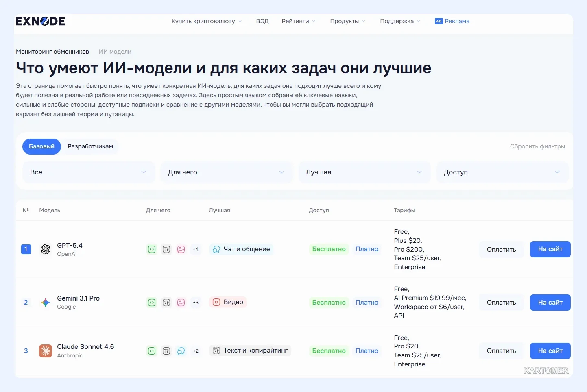587x392 pixels.
Task: Click the Claude Sonnet 4.6 model name
Action: coord(85,346)
